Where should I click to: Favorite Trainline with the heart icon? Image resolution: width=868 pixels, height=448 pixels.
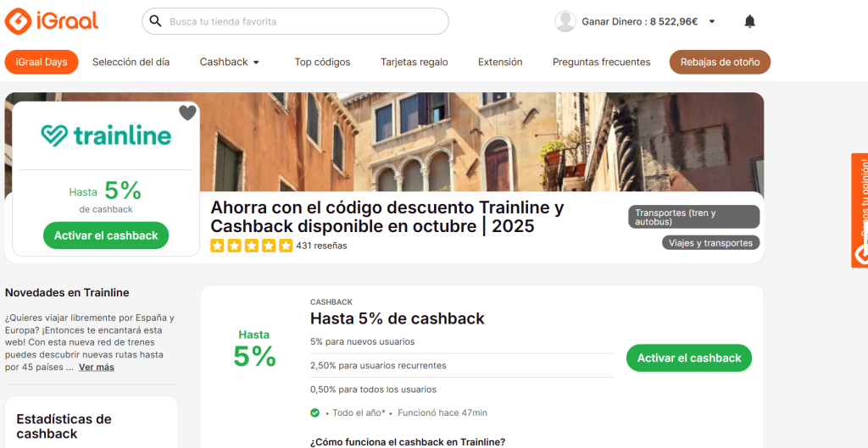point(187,113)
